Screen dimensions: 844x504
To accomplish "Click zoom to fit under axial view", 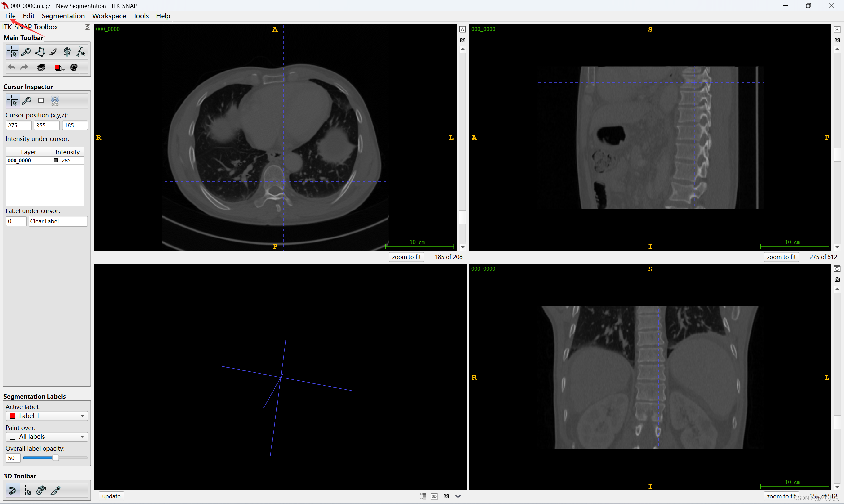I will click(406, 257).
